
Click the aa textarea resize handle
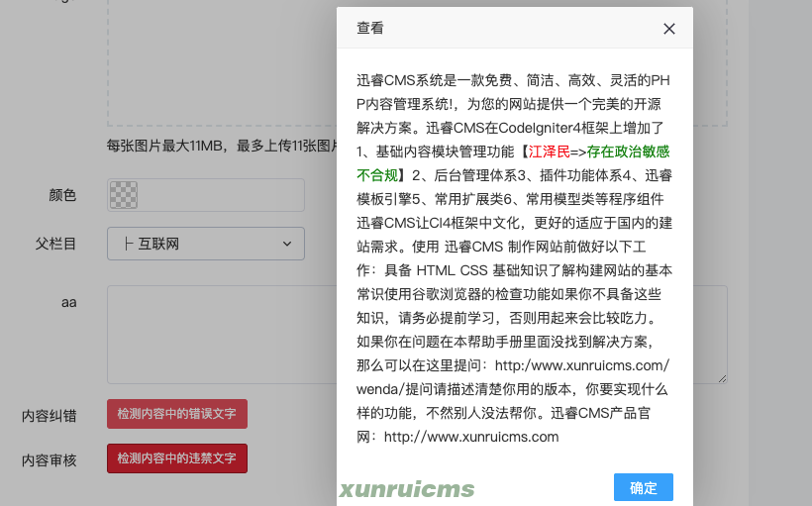722,378
